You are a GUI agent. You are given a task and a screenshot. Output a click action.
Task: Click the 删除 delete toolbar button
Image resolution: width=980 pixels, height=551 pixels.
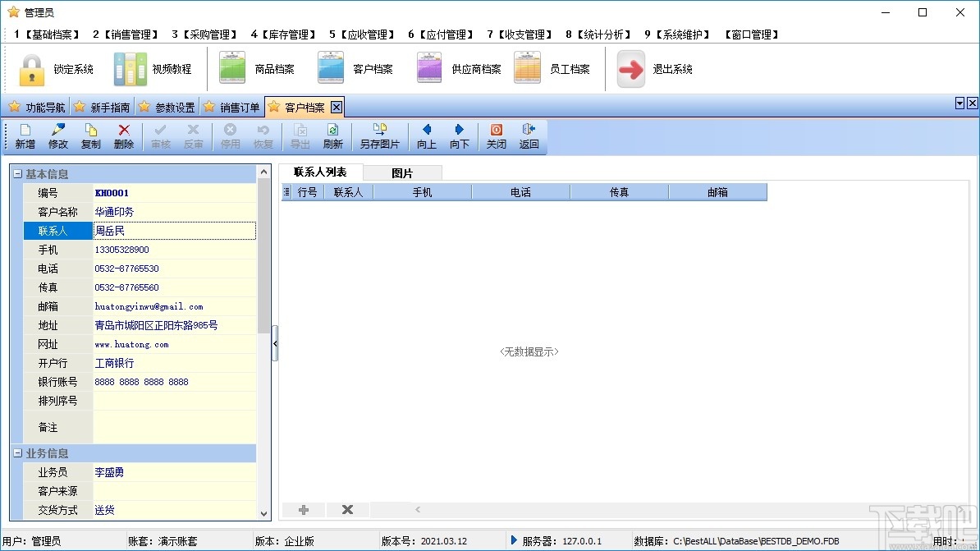[124, 136]
